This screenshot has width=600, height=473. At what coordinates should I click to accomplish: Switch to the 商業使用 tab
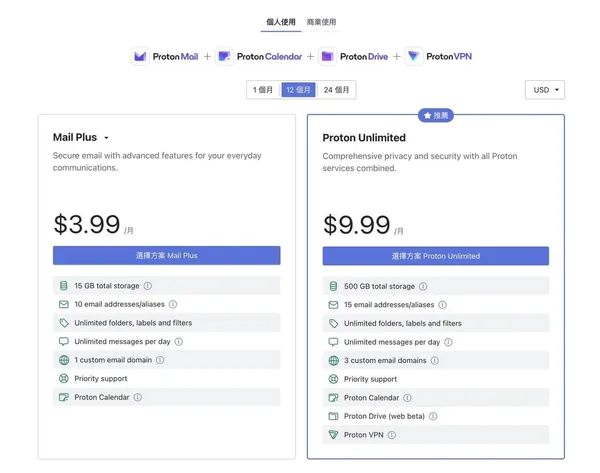click(321, 21)
